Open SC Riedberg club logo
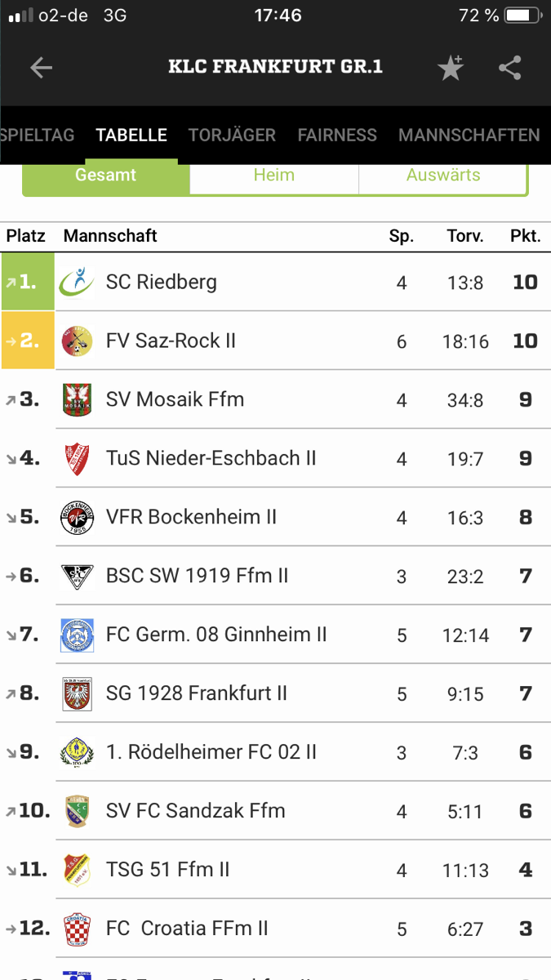This screenshot has width=551, height=980. (78, 282)
